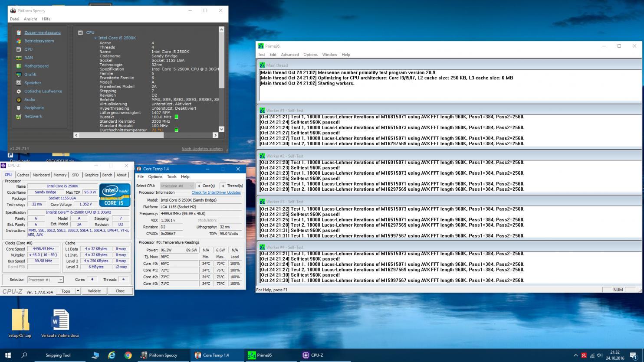Click Close button in CPU-Z
This screenshot has height=362, width=644.
[120, 291]
